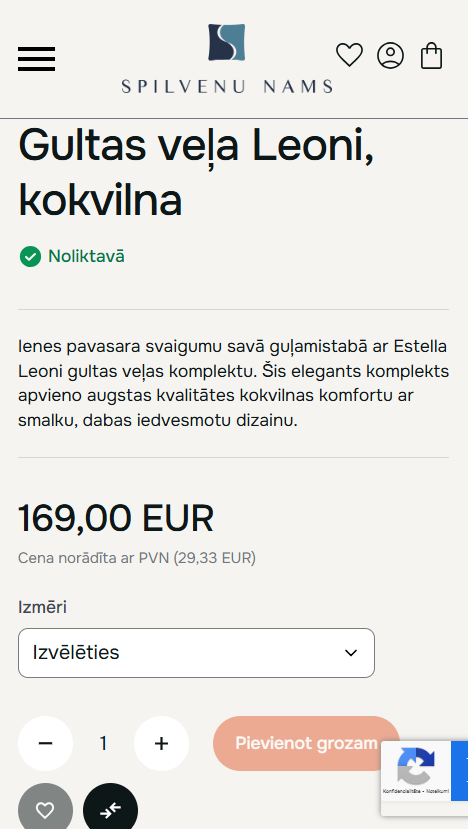The width and height of the screenshot is (468, 829).
Task: Add product to wishlist with grey heart button
Action: pyautogui.click(x=45, y=809)
